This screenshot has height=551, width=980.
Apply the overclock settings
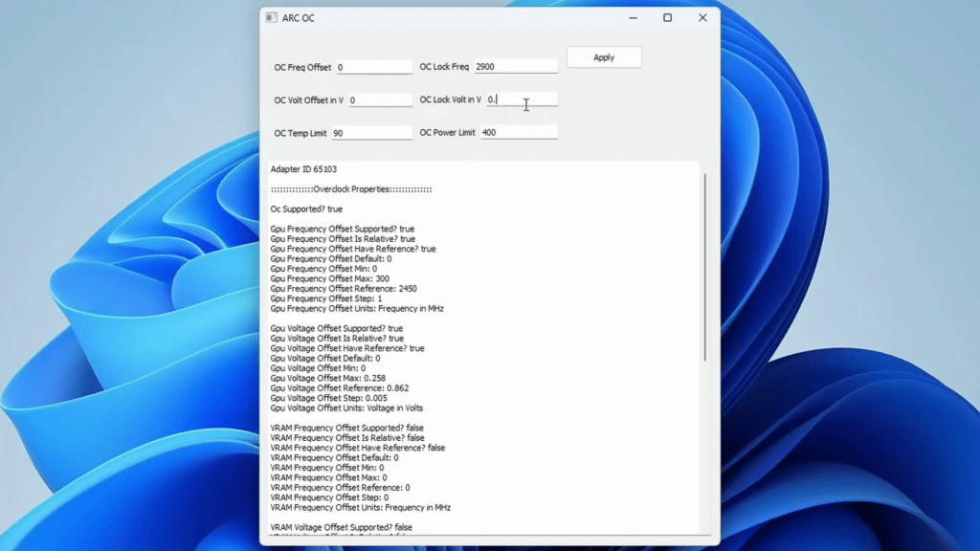pyautogui.click(x=604, y=57)
